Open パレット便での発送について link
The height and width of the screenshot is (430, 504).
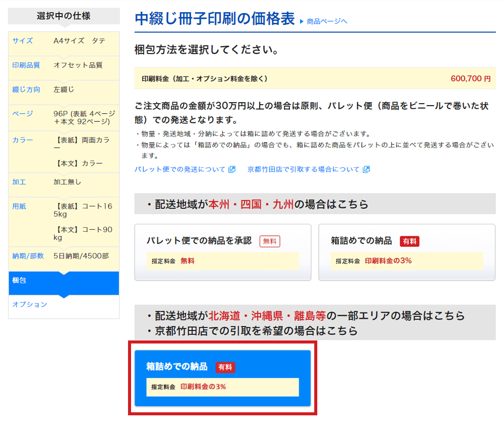tap(180, 169)
